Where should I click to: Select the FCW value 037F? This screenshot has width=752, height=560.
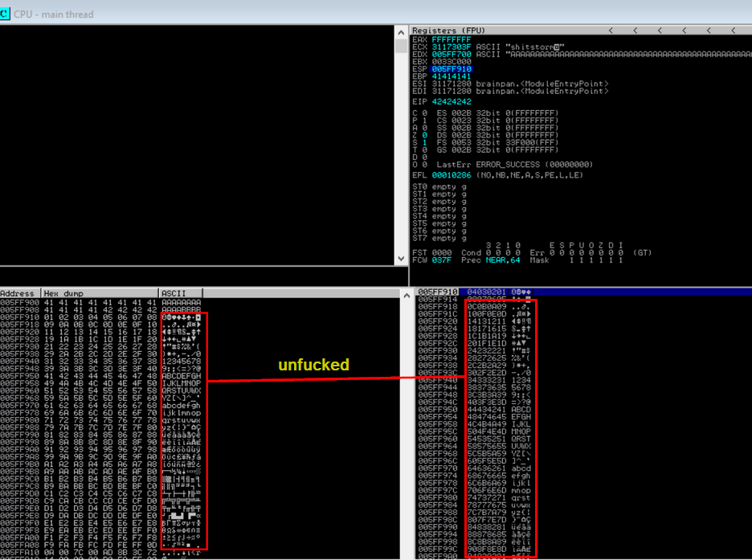tap(442, 260)
